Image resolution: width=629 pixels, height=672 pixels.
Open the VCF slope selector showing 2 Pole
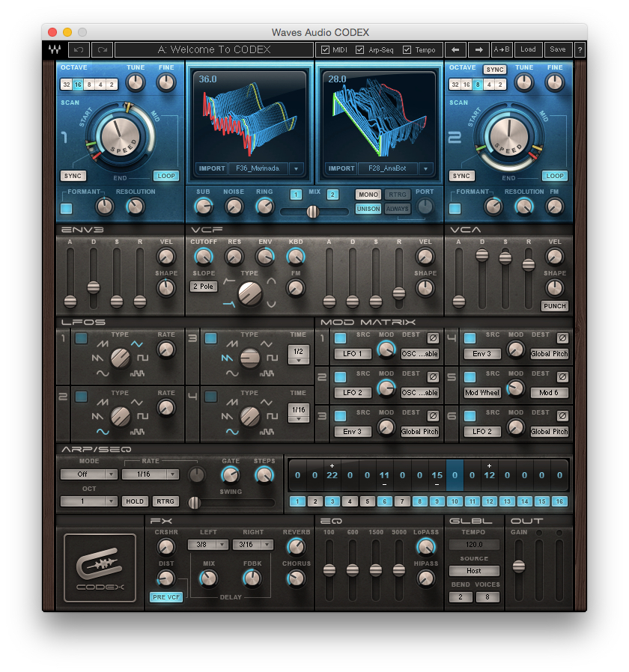pos(204,287)
